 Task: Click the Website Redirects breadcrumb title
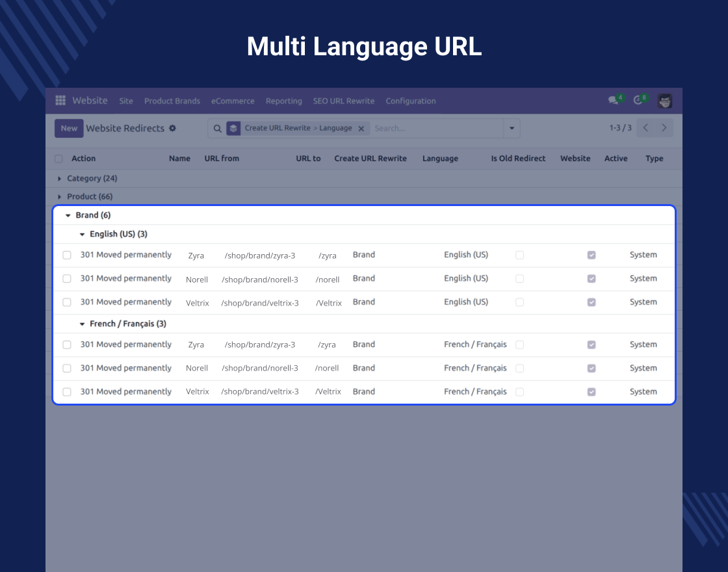pos(125,128)
